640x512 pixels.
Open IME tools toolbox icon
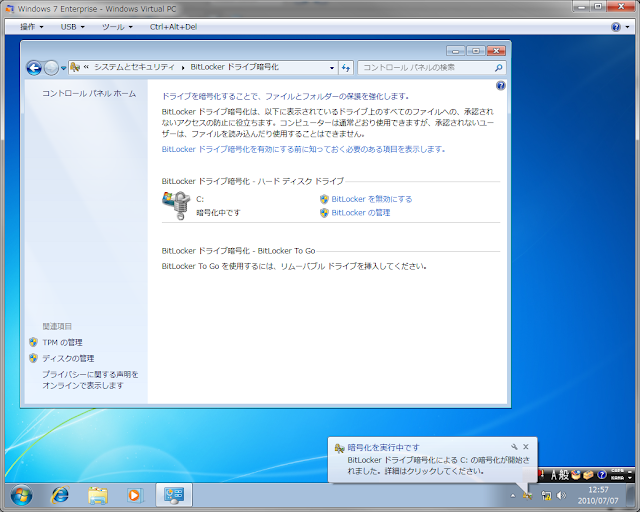point(588,475)
